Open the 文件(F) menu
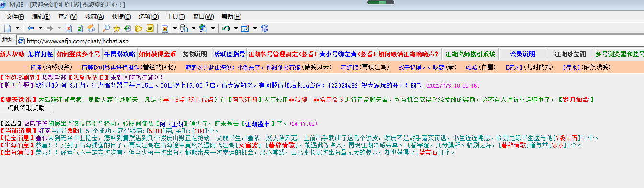 (x=15, y=17)
